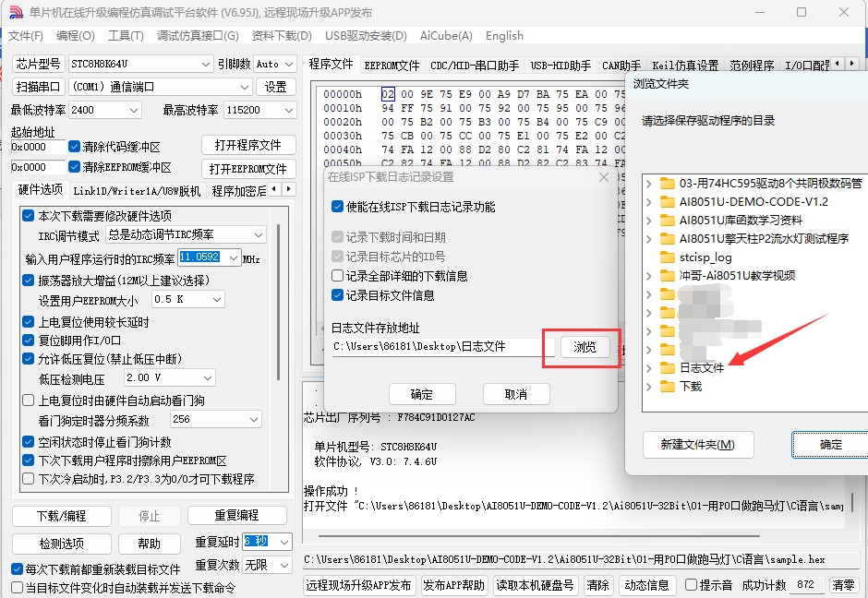Toggle 清除代码缓冲区 checkbox
868x598 pixels.
tap(74, 147)
